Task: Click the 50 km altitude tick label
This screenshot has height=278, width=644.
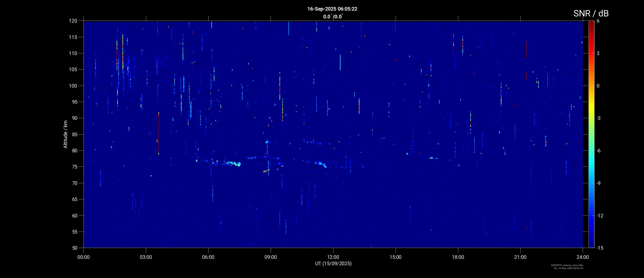Action: 74,248
